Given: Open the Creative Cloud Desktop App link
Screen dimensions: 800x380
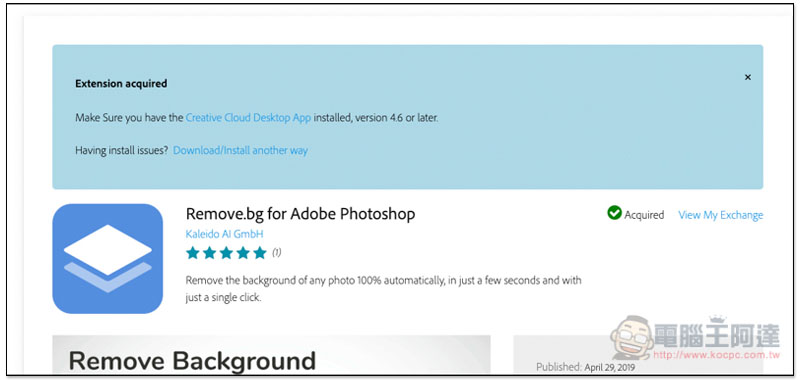Looking at the screenshot, I should pyautogui.click(x=248, y=118).
